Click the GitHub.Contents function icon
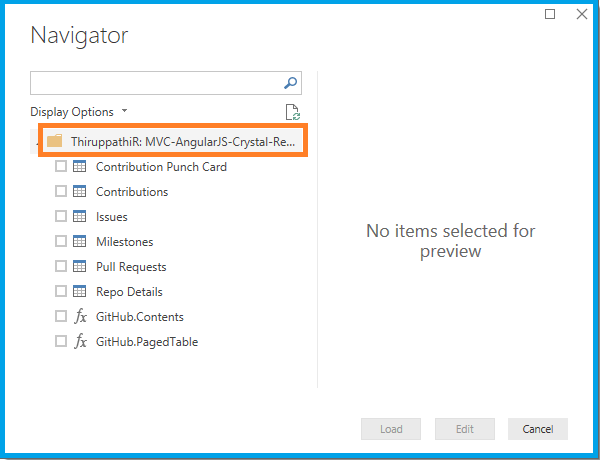The width and height of the screenshot is (600, 460). click(x=80, y=317)
